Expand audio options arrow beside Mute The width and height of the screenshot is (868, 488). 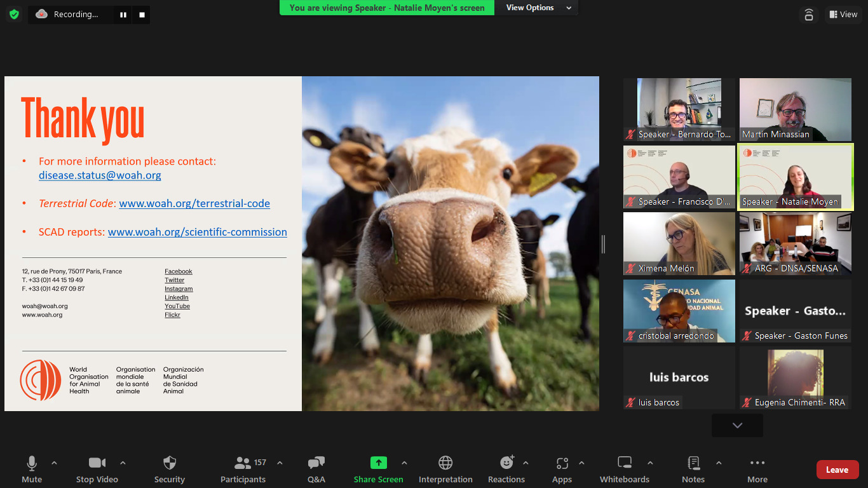pos(54,463)
